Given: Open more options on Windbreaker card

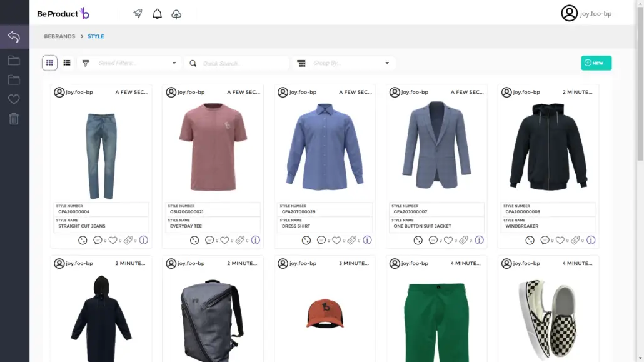Looking at the screenshot, I should point(591,240).
